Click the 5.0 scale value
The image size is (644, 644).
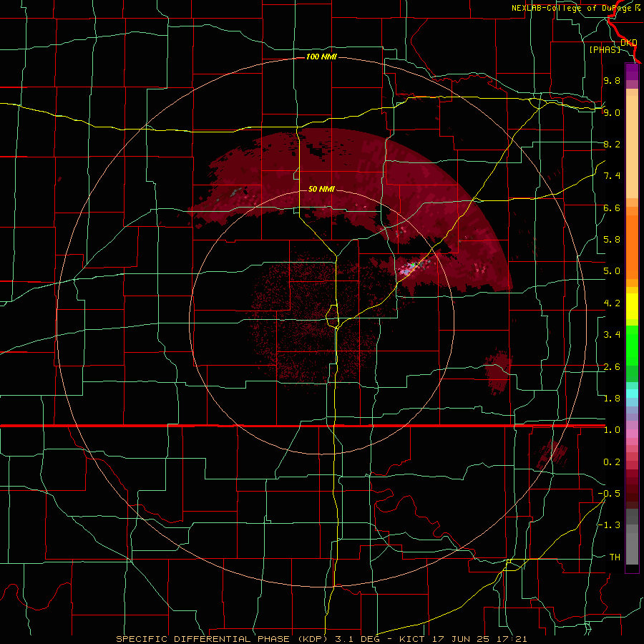pos(612,271)
